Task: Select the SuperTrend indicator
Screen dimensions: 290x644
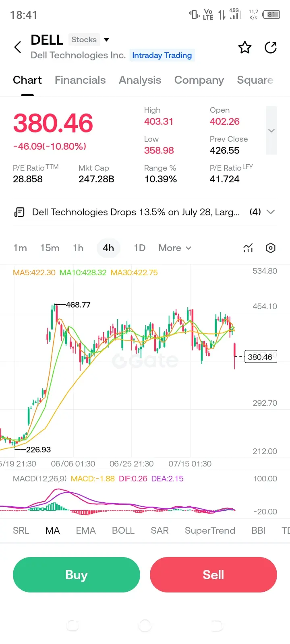Action: coord(210,530)
